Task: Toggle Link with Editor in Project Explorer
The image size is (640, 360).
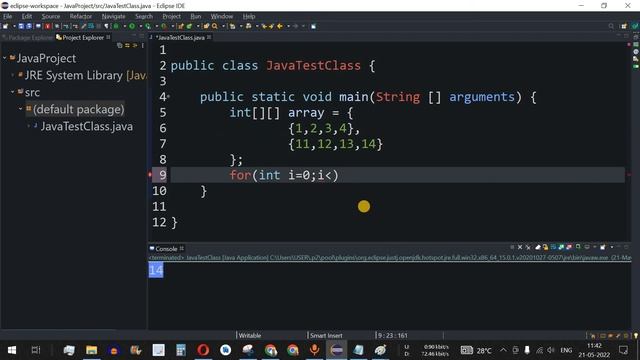Action: [x=127, y=45]
